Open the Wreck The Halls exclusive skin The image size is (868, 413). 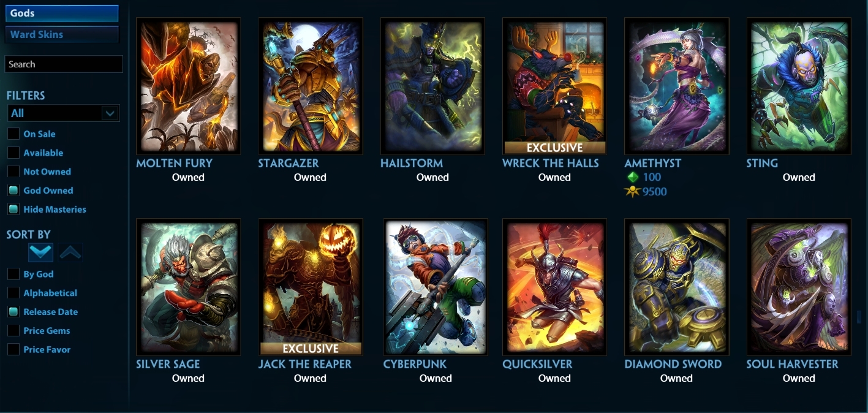click(554, 86)
